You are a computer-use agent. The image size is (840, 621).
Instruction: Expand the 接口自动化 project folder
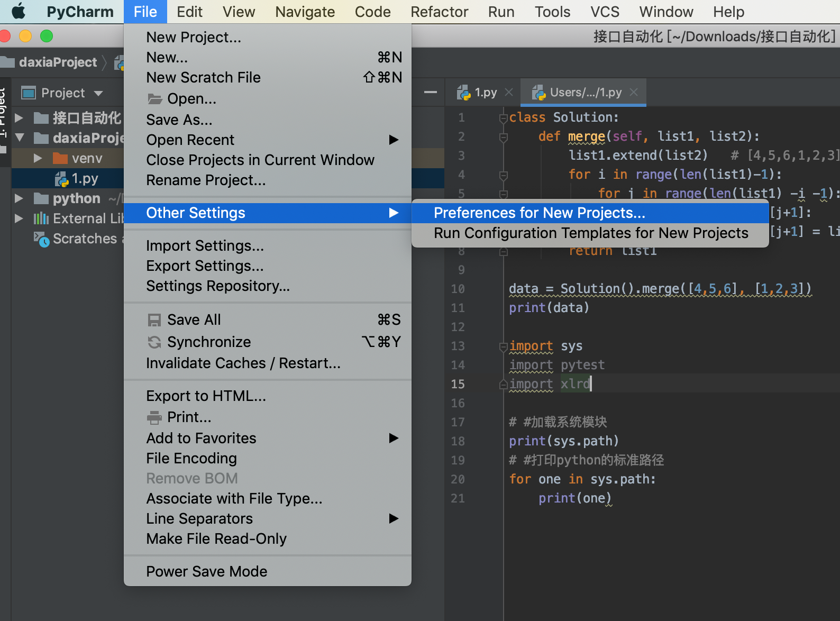click(19, 117)
